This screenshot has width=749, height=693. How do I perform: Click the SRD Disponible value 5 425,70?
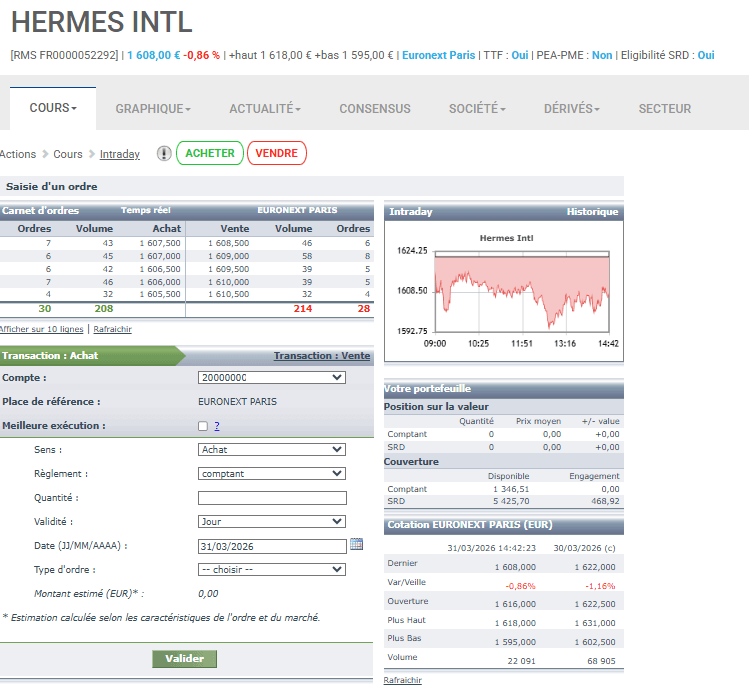(x=511, y=501)
